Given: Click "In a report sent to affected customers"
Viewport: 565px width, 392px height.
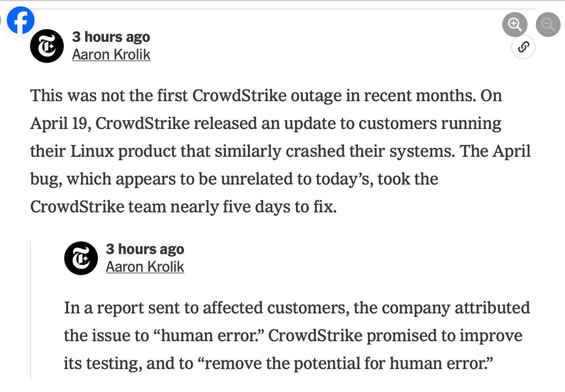Looking at the screenshot, I should (x=206, y=308).
